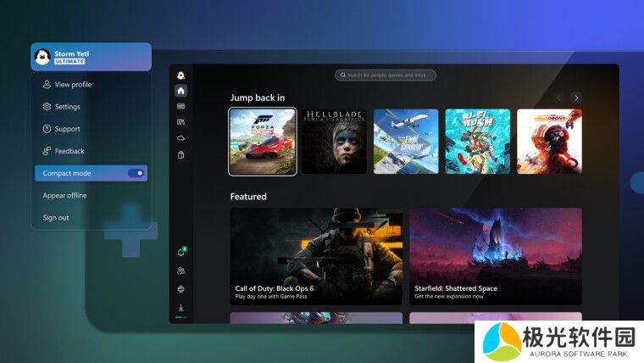Viewport: 644px width, 363px height.
Task: Click the Settings gear icon
Action: point(47,107)
